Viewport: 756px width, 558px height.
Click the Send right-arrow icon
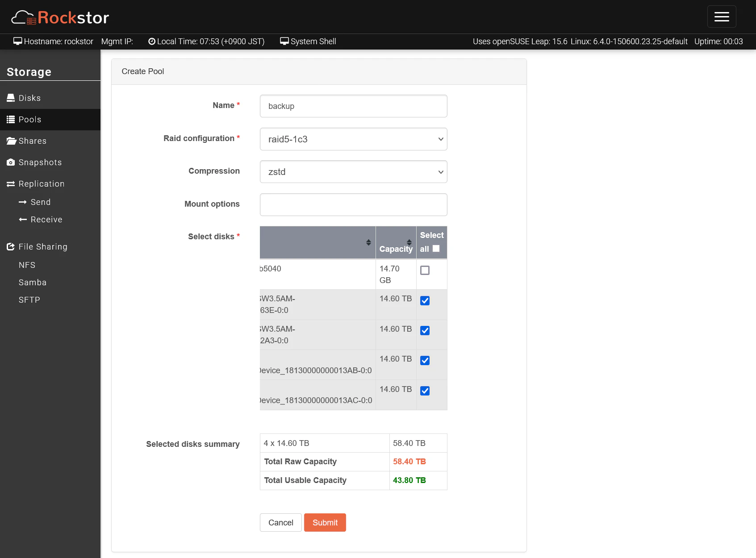(23, 202)
